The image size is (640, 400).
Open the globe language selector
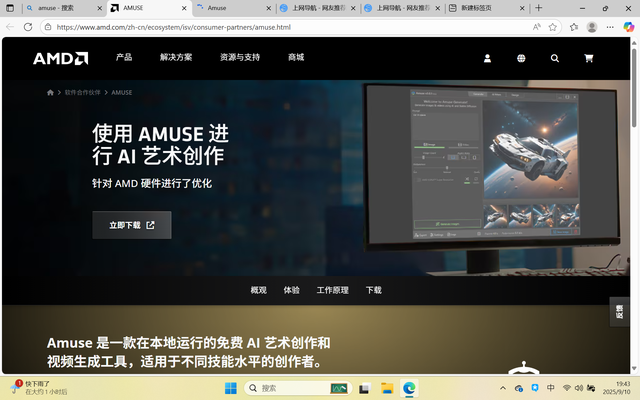[x=521, y=58]
